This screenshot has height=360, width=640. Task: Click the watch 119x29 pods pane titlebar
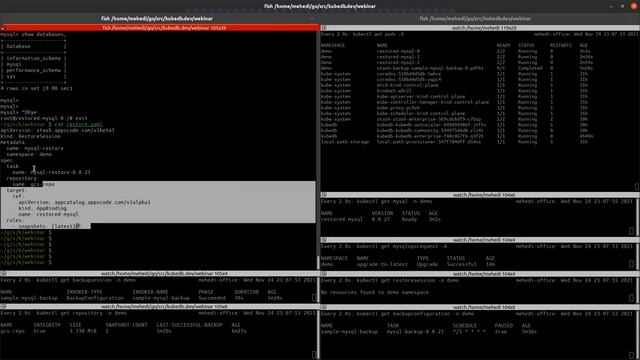(x=480, y=28)
